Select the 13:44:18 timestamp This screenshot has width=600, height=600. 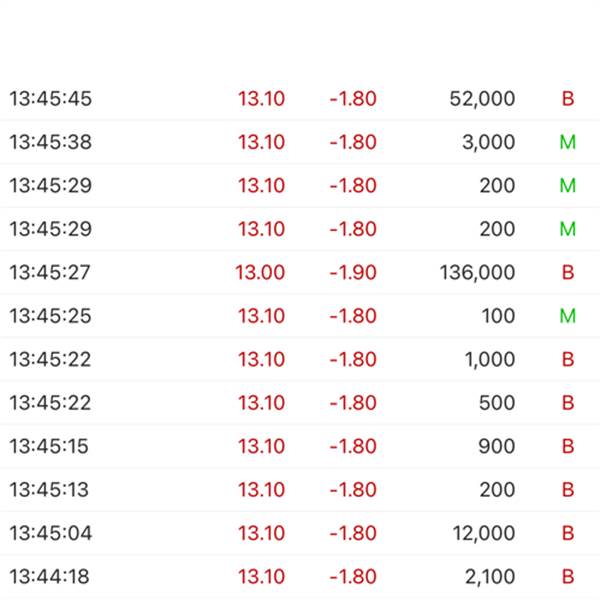49,577
